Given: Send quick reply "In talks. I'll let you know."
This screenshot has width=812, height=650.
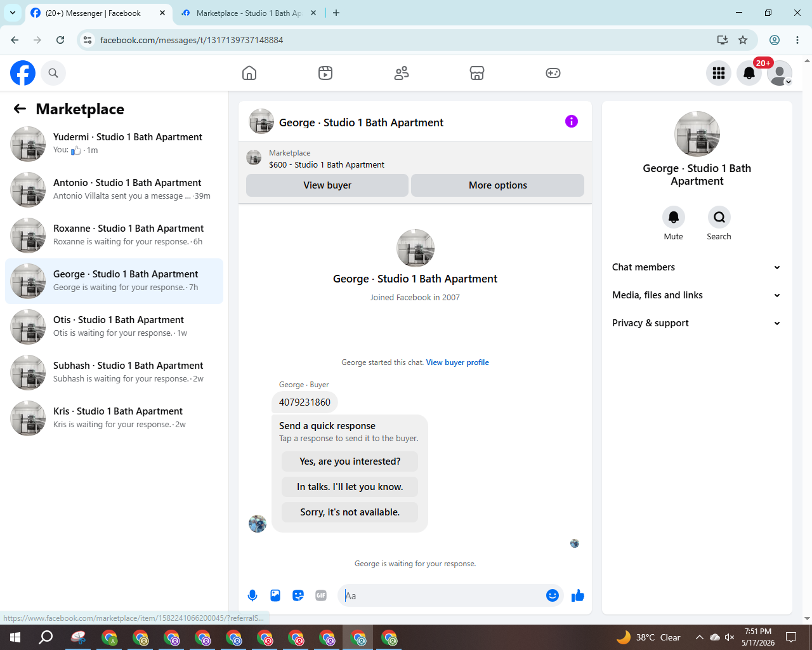Looking at the screenshot, I should point(350,487).
